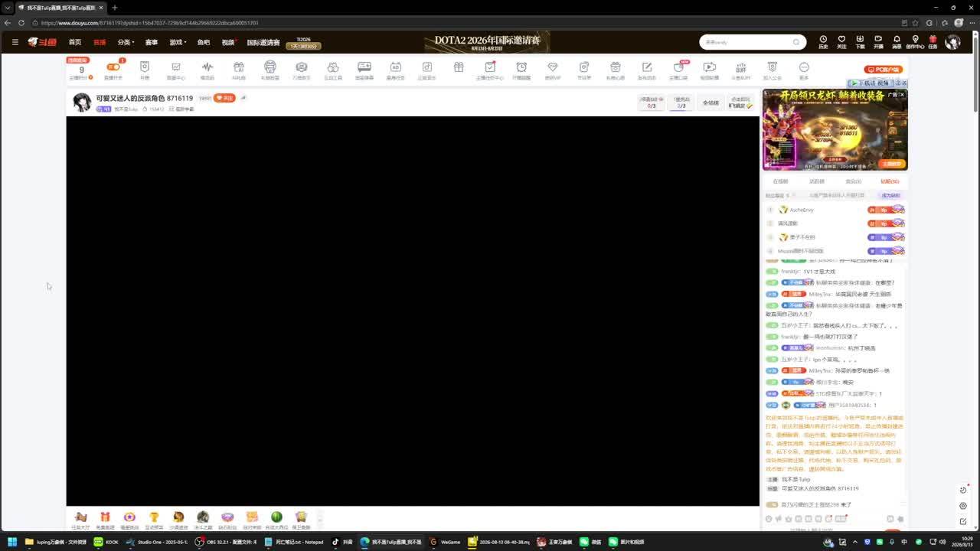The width and height of the screenshot is (980, 551).
Task: Open the 消息 messages icon
Action: click(897, 41)
